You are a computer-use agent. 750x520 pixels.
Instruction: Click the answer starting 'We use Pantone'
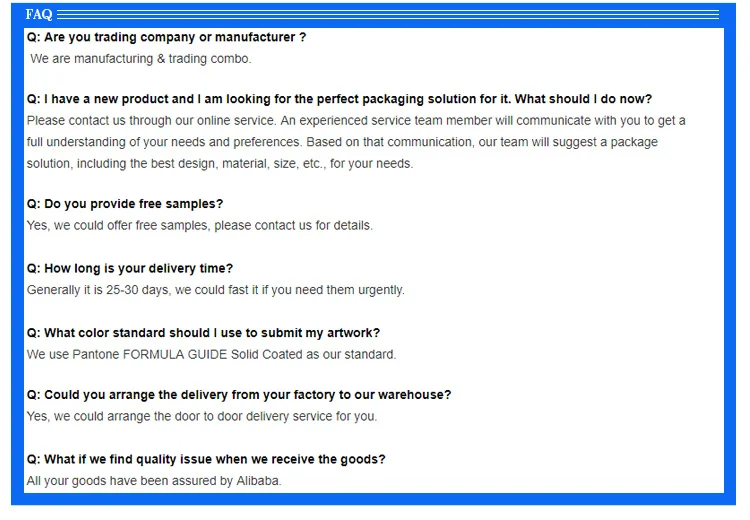click(212, 354)
